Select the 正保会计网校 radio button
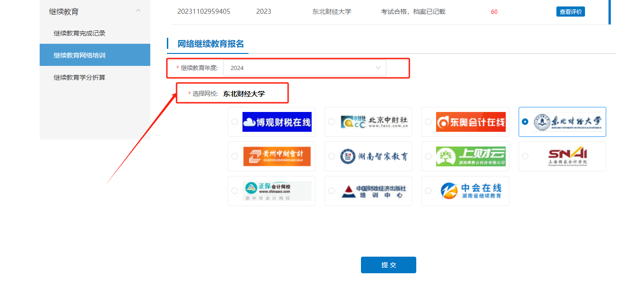The height and width of the screenshot is (282, 644). point(235,191)
